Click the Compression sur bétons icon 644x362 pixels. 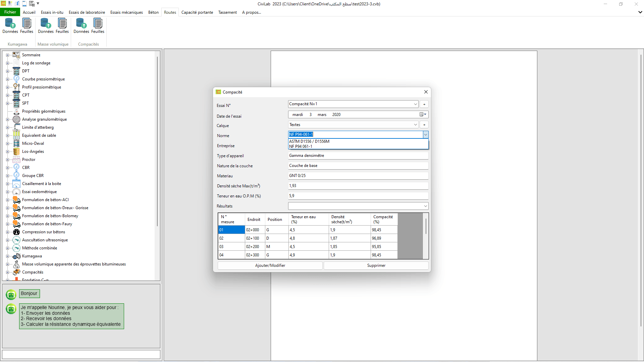[x=16, y=232]
